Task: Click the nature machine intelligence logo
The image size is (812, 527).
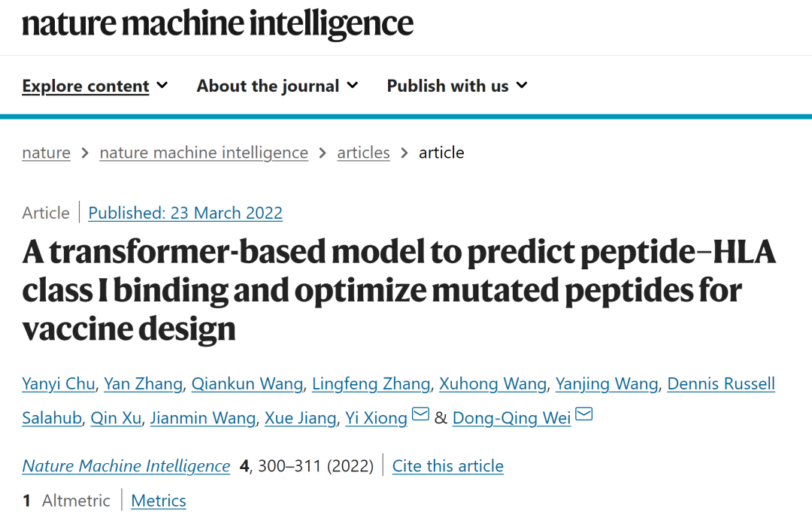Action: coord(217,23)
